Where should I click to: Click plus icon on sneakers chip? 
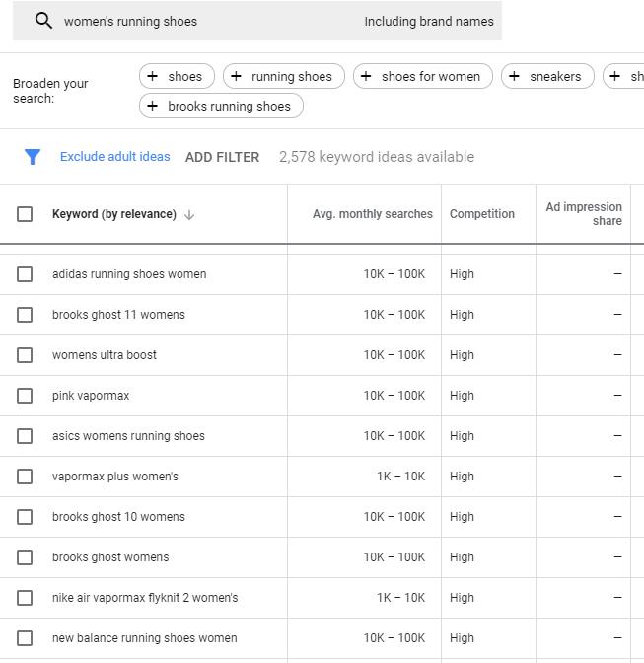click(514, 76)
